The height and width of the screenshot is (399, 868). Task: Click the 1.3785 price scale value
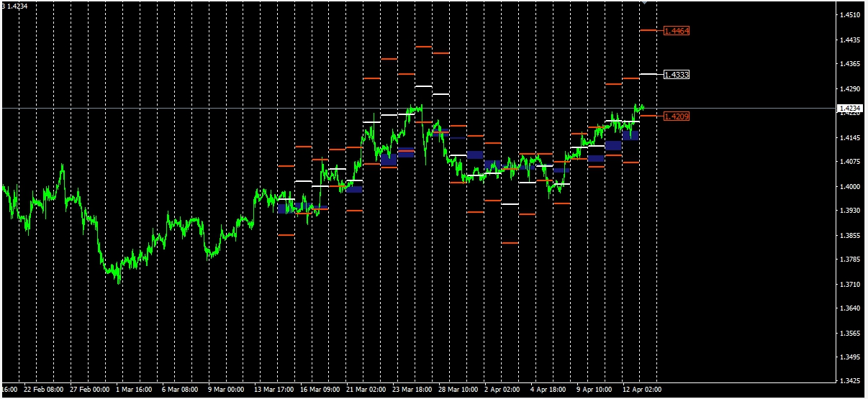850,259
